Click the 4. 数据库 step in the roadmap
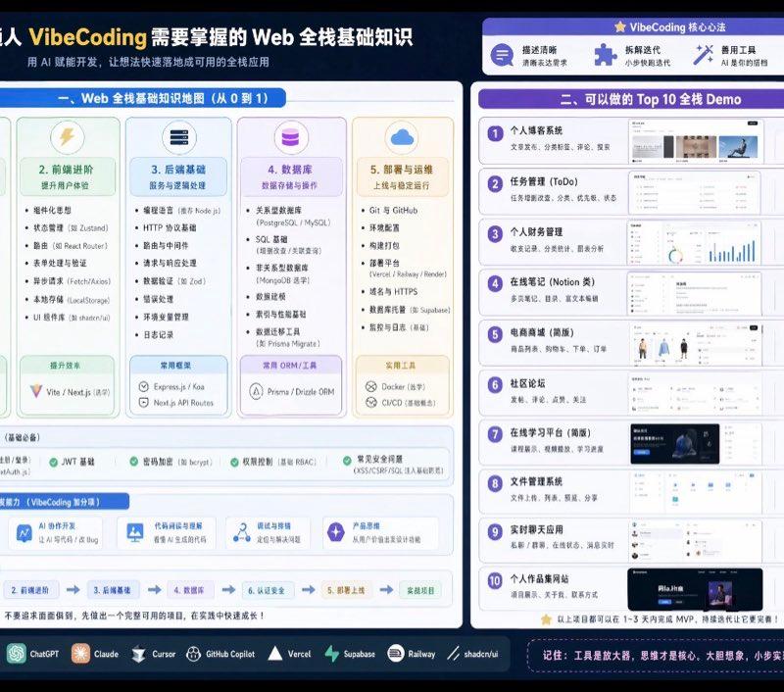This screenshot has height=692, width=784. 189,590
